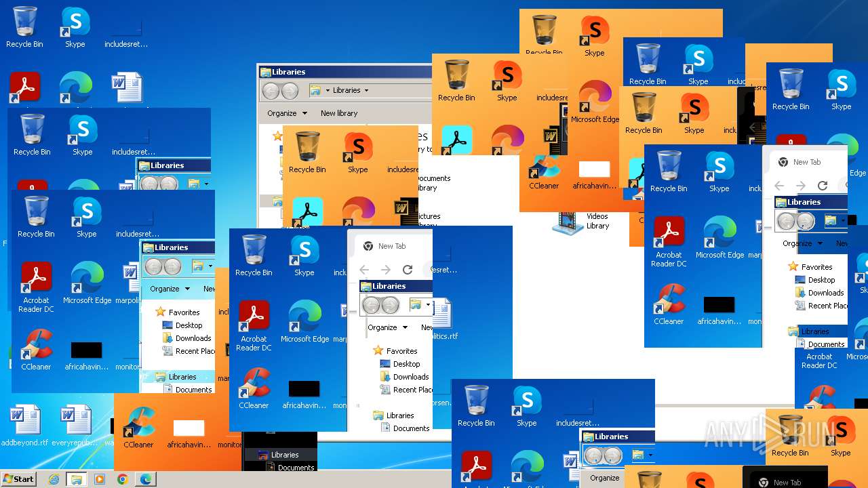Image resolution: width=868 pixels, height=488 pixels.
Task: Select the highlighted Libraries node in the left copy
Action: click(x=176, y=377)
